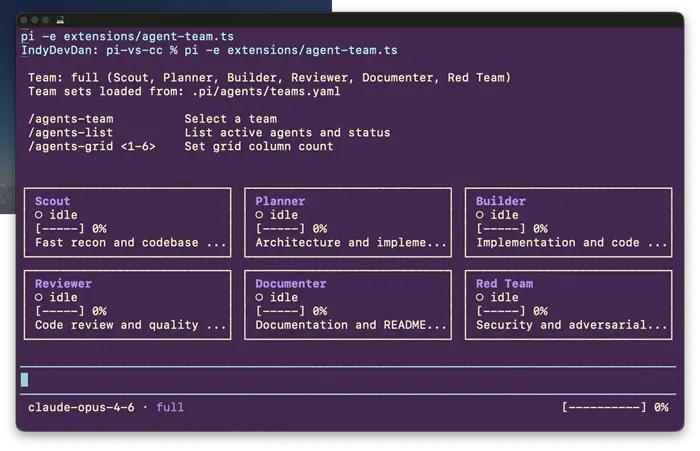This screenshot has height=451, width=700.
Task: Click the 'full' team label in status bar
Action: click(170, 407)
